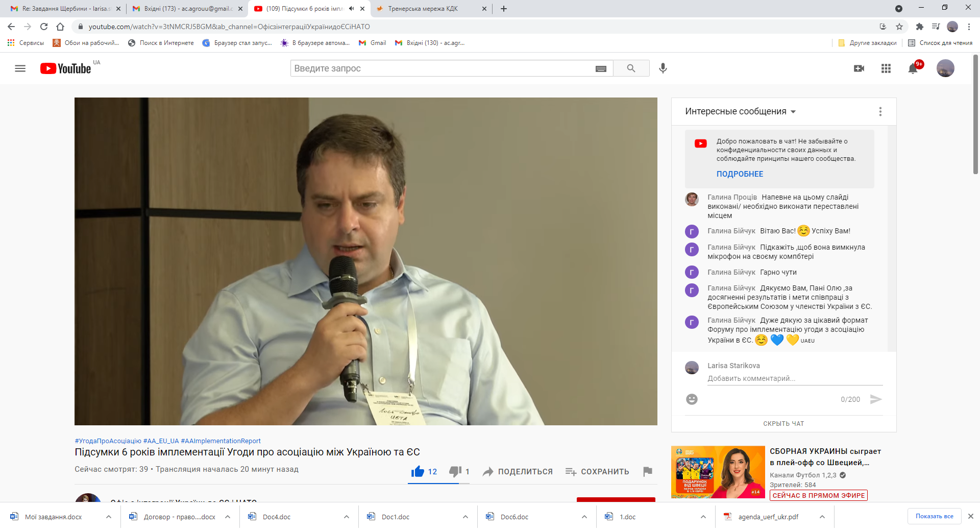
Task: Click #AA_EU_UA hashtag link
Action: tap(161, 441)
